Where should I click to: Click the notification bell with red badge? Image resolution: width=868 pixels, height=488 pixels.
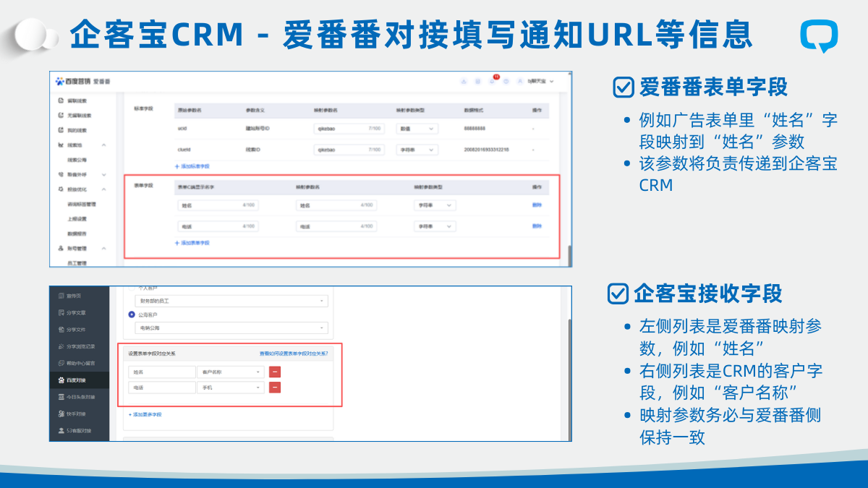click(493, 81)
